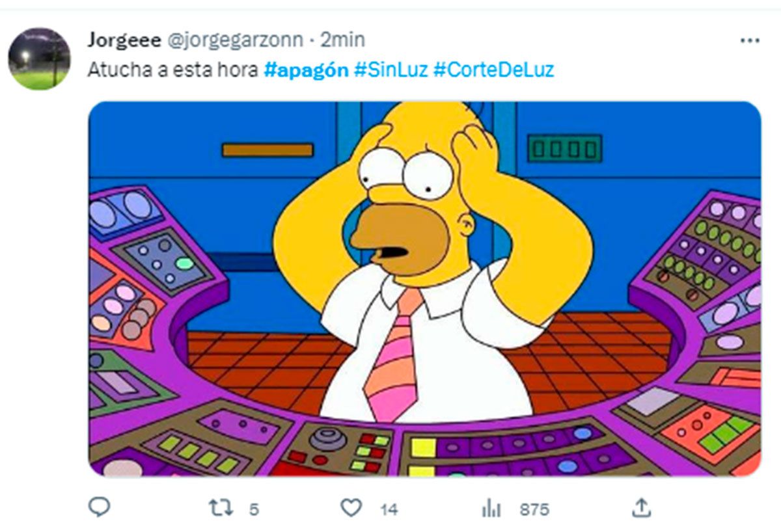This screenshot has width=781, height=532.
Task: Like the tweet with the heart icon
Action: tap(351, 508)
